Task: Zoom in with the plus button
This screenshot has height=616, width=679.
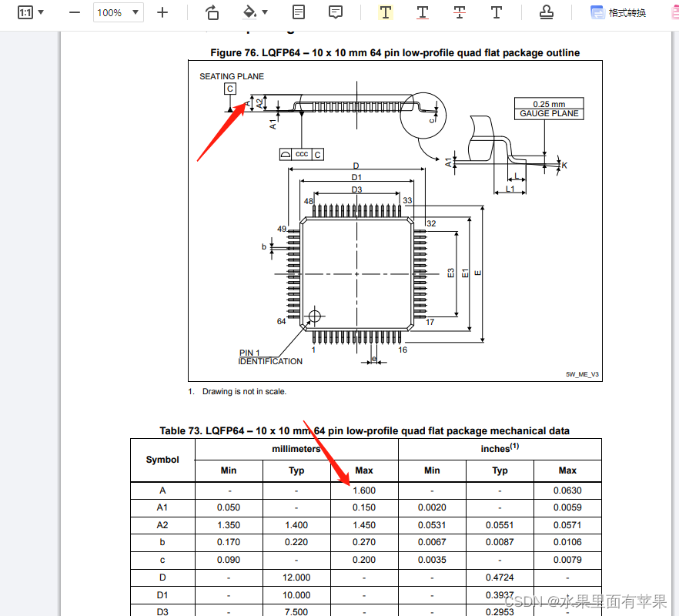Action: pyautogui.click(x=162, y=12)
